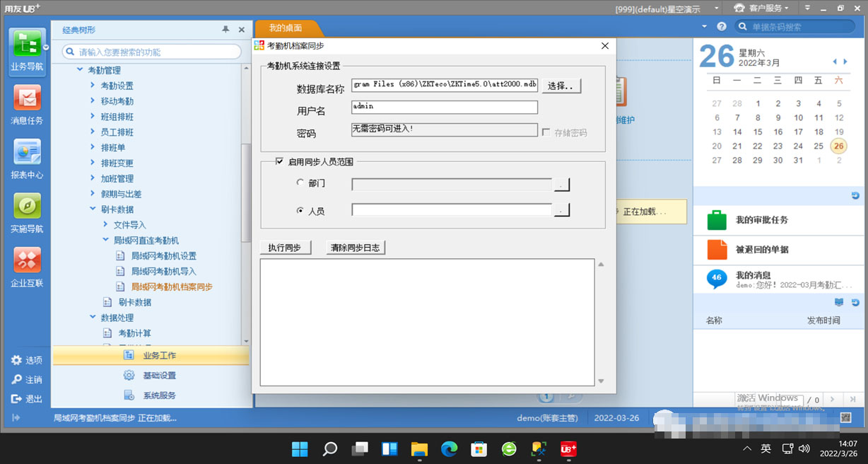Collapse 刷卡数据 tree node
The height and width of the screenshot is (464, 868).
(93, 209)
